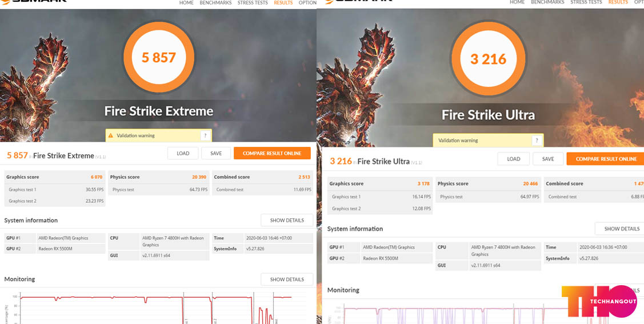
Task: Click SAVE button beside Fire Strike Extreme score
Action: tap(216, 153)
